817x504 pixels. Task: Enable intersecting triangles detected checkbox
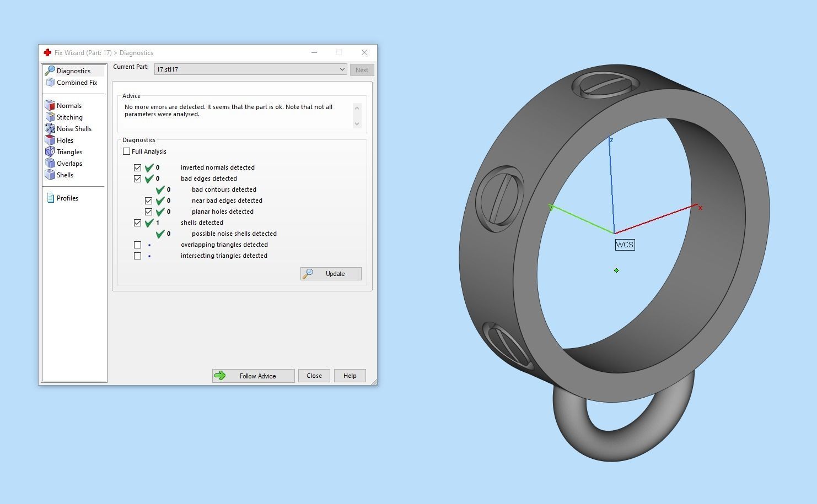137,256
